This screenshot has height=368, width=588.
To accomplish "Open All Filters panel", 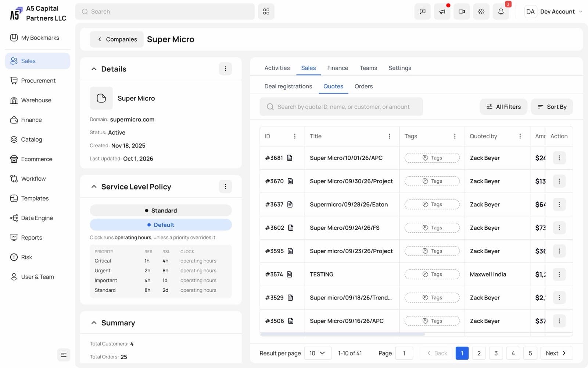I will point(503,107).
